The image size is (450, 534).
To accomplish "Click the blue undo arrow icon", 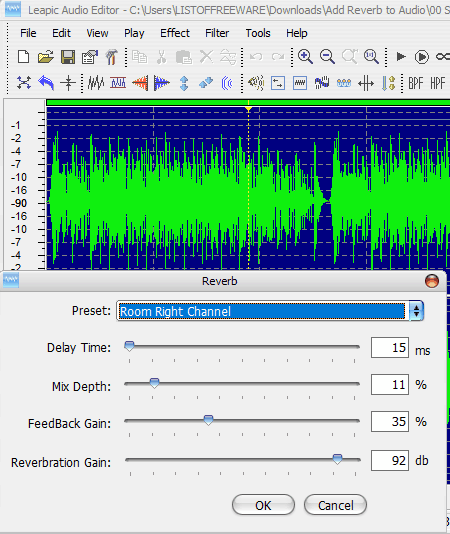I will [46, 83].
